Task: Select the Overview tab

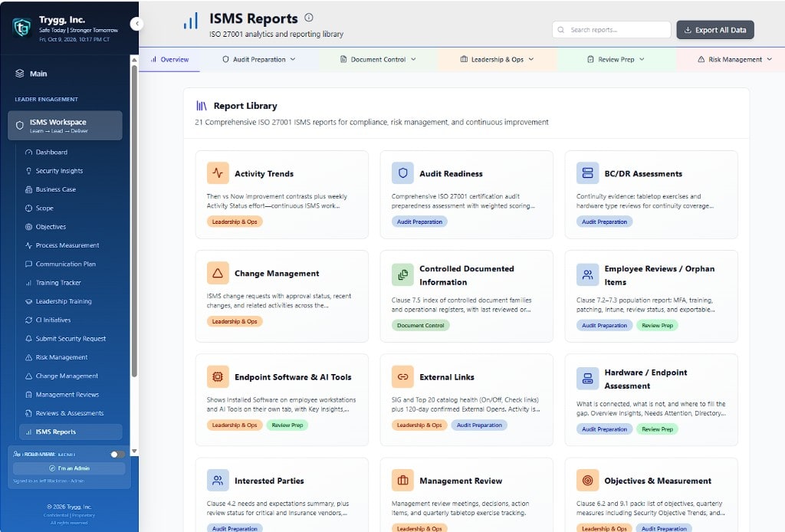Action: click(x=169, y=60)
